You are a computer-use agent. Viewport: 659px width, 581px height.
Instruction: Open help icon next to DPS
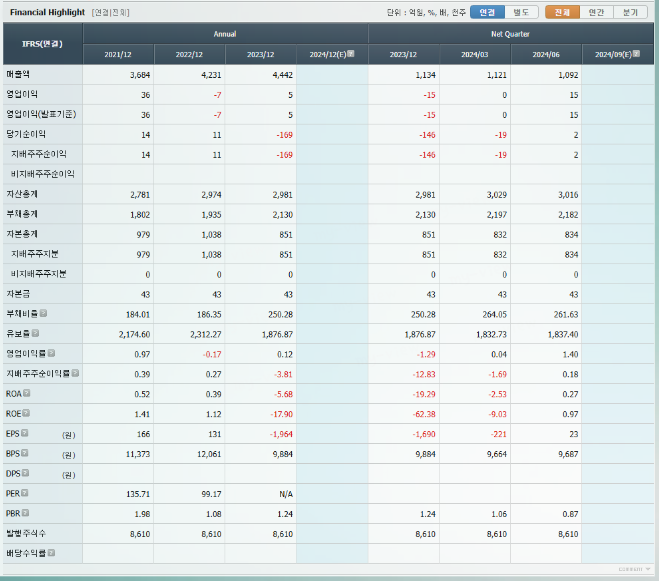click(x=25, y=473)
